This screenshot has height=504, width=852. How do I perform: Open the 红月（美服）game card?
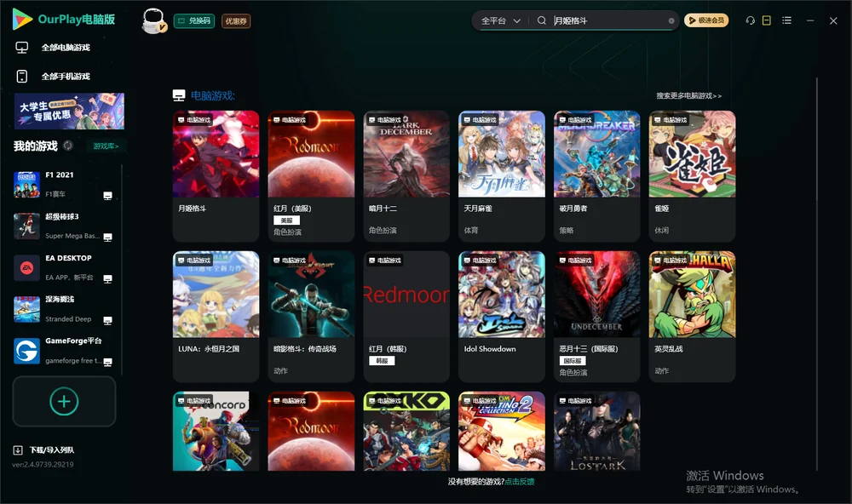[311, 176]
